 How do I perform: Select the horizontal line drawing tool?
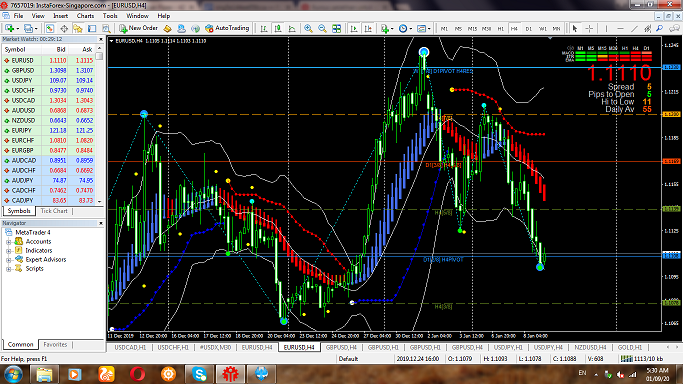pyautogui.click(x=620, y=28)
